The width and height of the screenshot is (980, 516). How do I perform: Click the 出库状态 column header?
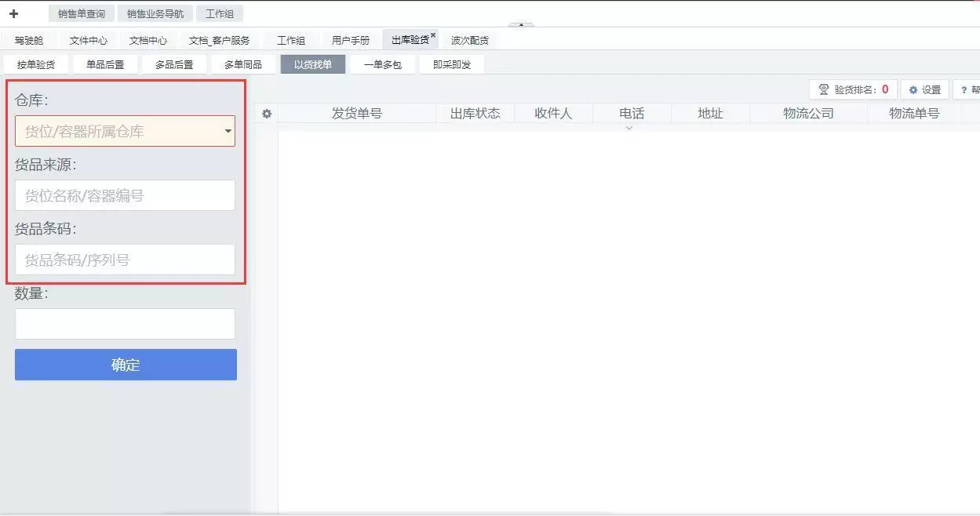(475, 114)
